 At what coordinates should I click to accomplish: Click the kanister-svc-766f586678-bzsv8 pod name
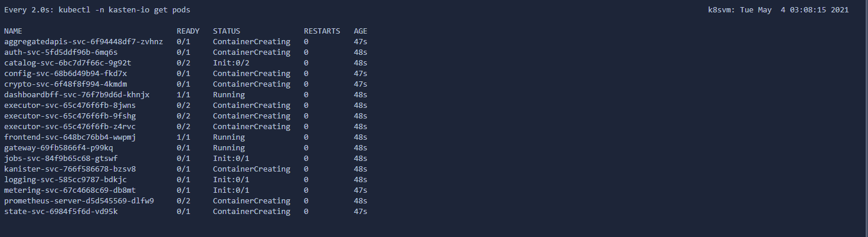click(70, 169)
